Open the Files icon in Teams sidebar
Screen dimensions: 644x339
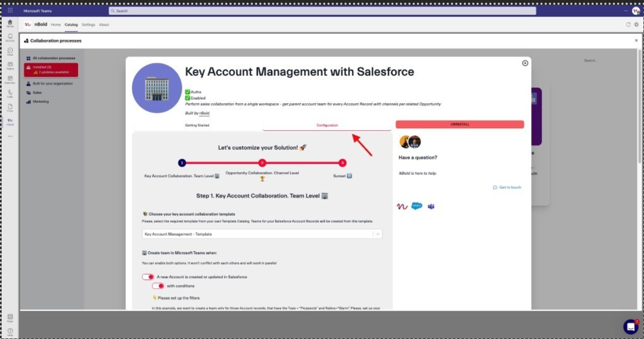(10, 107)
